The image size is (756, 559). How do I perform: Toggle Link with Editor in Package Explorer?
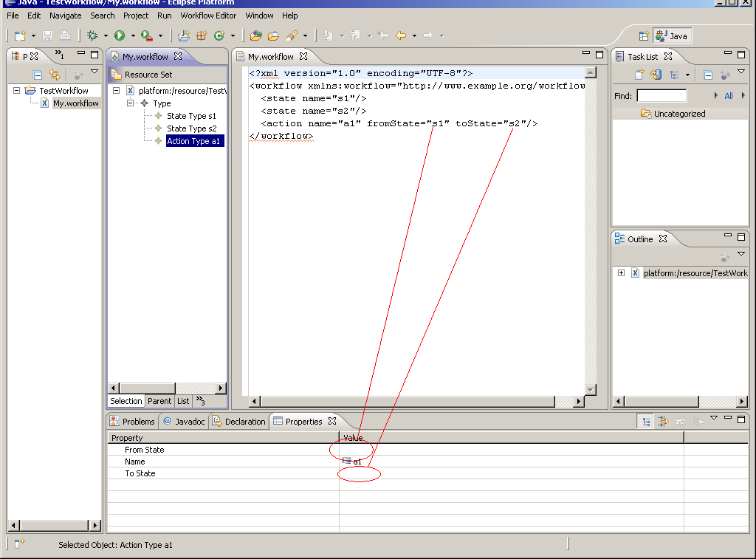click(54, 75)
